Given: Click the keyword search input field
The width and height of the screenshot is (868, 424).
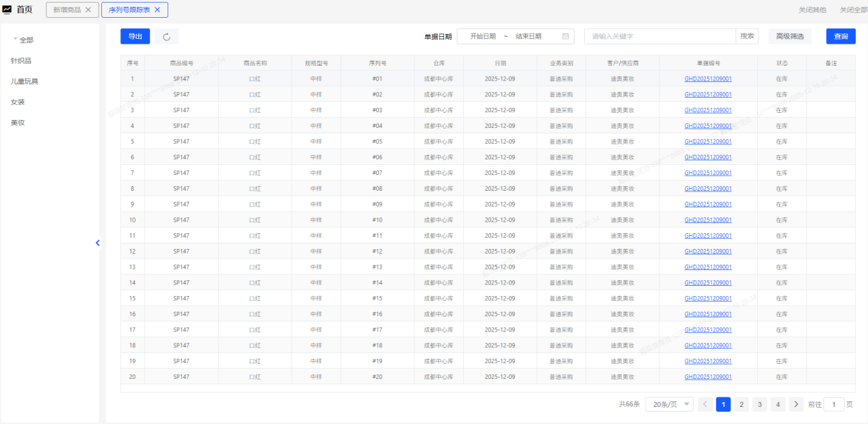Looking at the screenshot, I should [x=659, y=36].
